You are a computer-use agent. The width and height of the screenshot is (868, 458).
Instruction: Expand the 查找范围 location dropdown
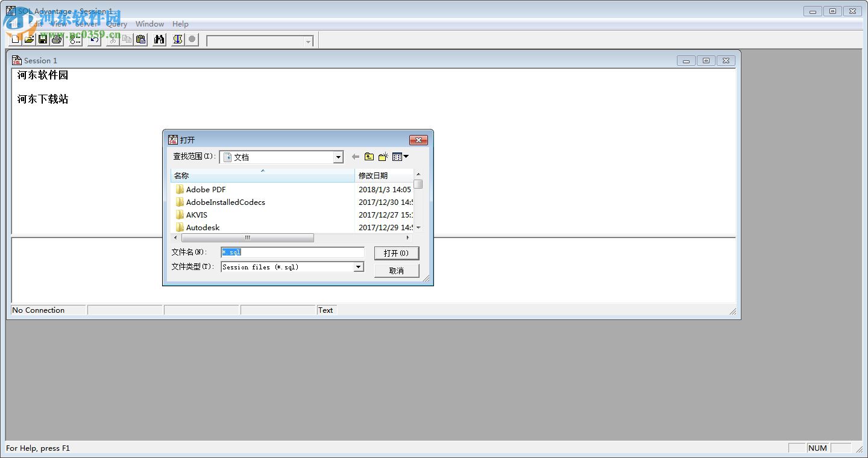[338, 157]
